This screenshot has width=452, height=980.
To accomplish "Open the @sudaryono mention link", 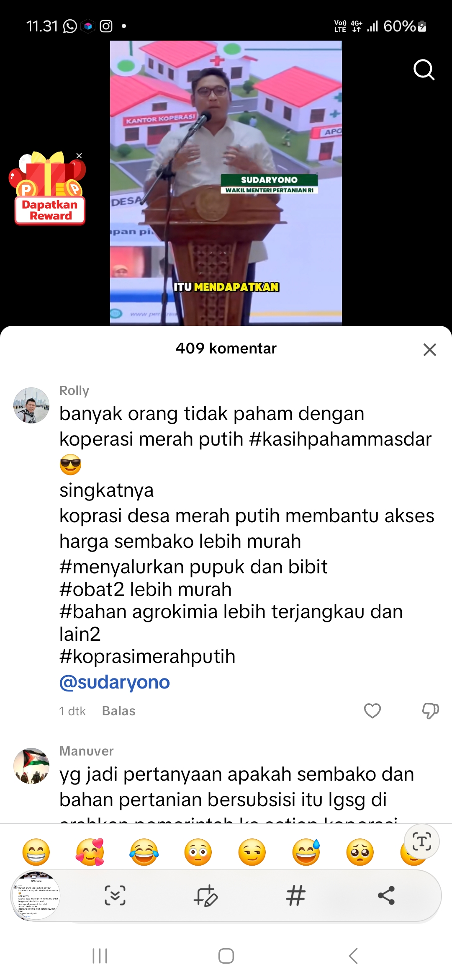I will coord(115,682).
